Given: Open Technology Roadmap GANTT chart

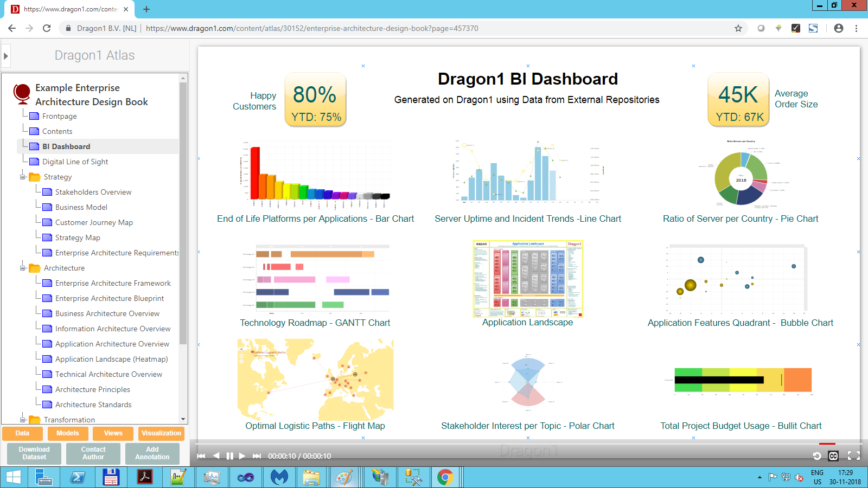Looking at the screenshot, I should [315, 279].
